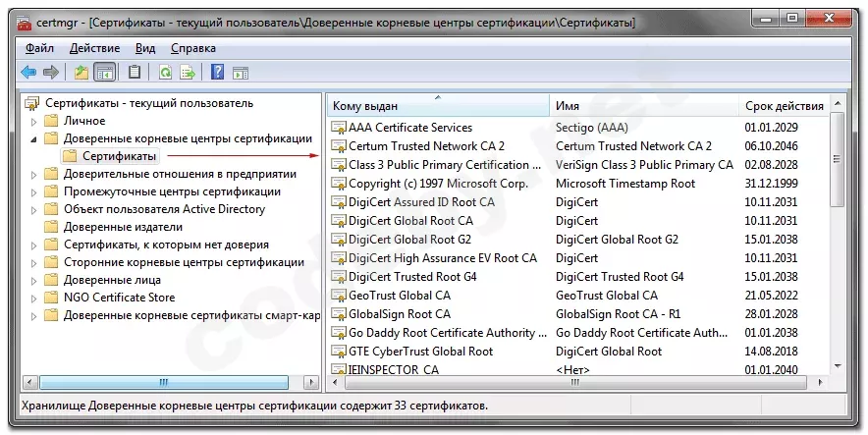Screen dimensions: 868x435
Task: Sort by the Имя column header
Action: pos(644,106)
